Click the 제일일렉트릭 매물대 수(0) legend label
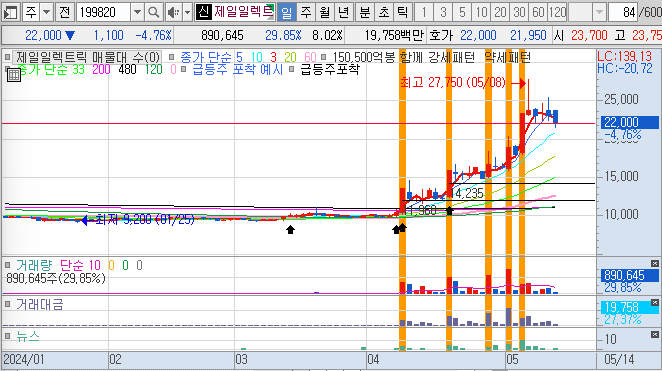The height and width of the screenshot is (371, 662). pyautogui.click(x=88, y=57)
